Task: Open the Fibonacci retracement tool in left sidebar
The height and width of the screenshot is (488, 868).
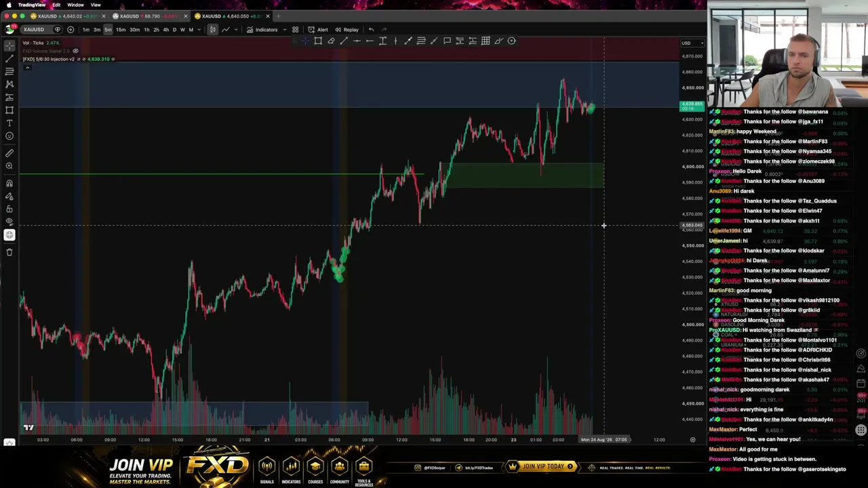Action: pyautogui.click(x=9, y=71)
